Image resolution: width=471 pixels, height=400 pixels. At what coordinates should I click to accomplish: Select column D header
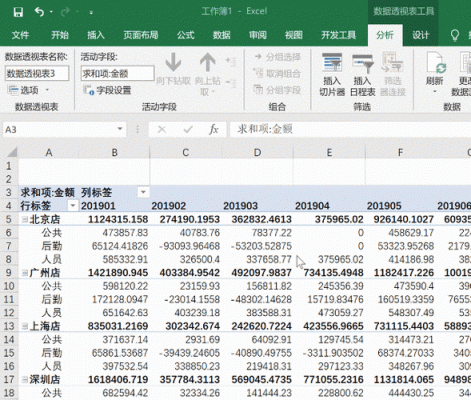(257, 152)
